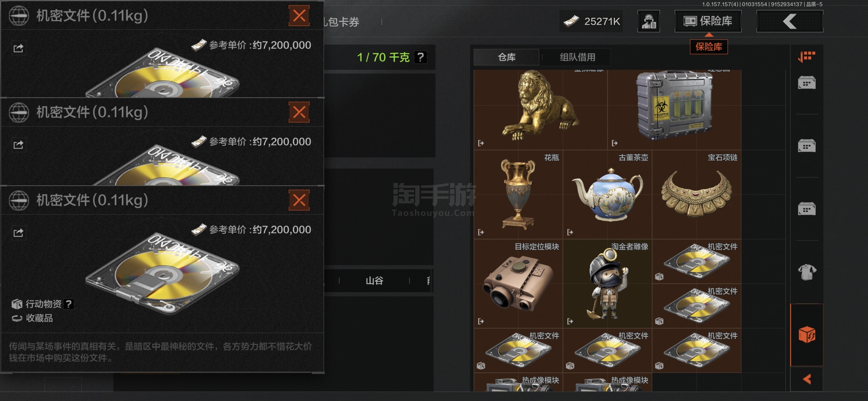Switch to the 仓库 tab
Image resolution: width=868 pixels, height=401 pixels.
[506, 57]
